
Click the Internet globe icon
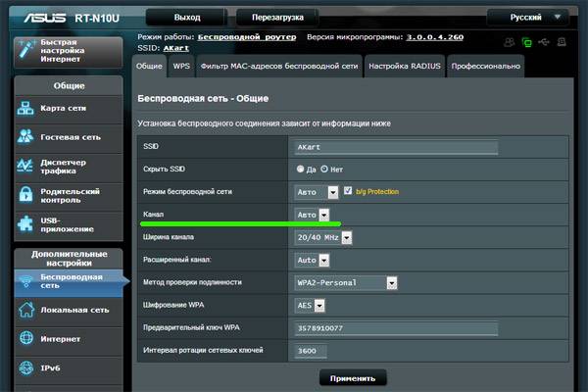(x=26, y=338)
